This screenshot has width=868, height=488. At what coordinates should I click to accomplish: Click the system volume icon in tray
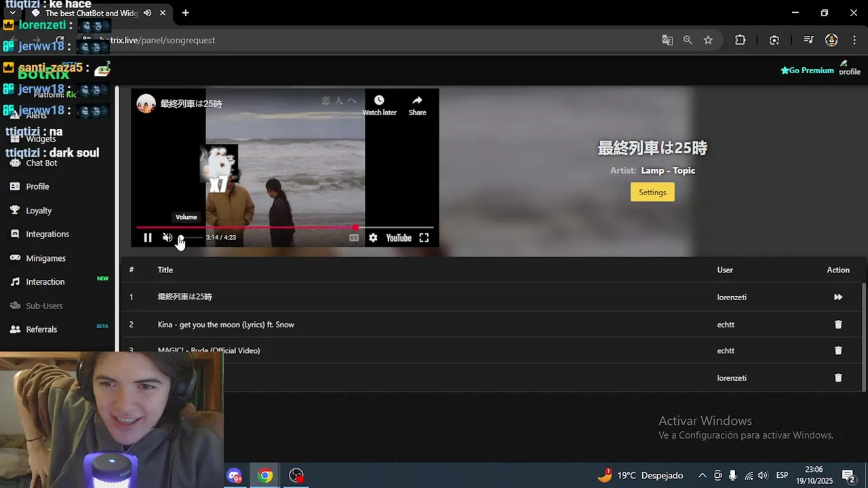pyautogui.click(x=763, y=476)
